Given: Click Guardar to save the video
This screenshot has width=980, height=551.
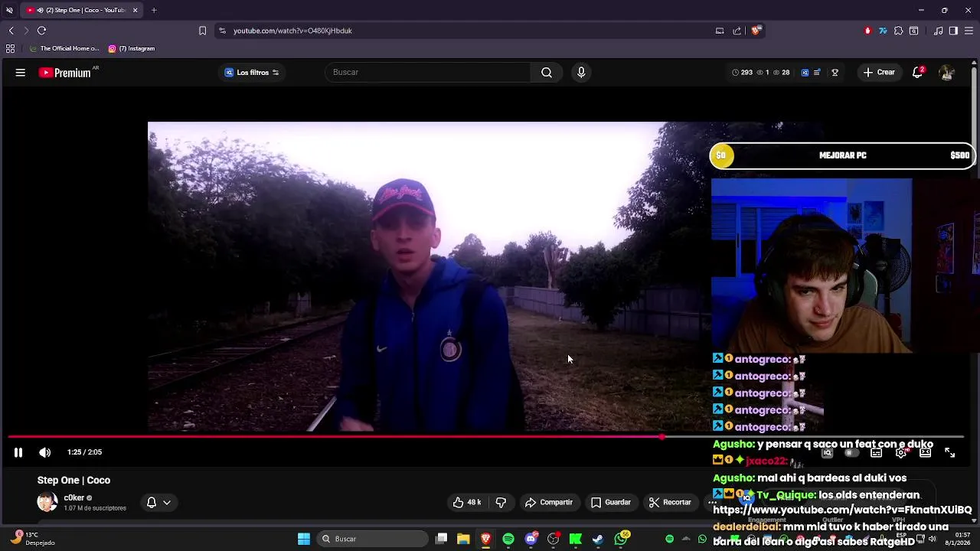Looking at the screenshot, I should tap(610, 502).
